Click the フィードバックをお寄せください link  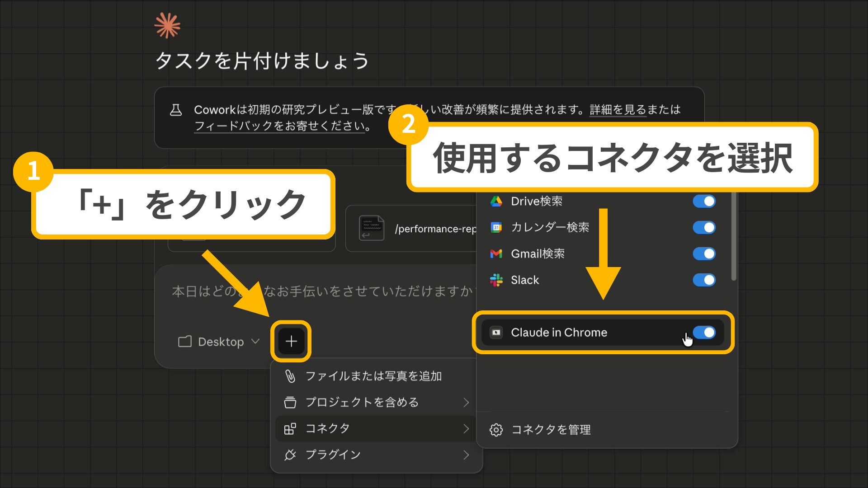[278, 127]
